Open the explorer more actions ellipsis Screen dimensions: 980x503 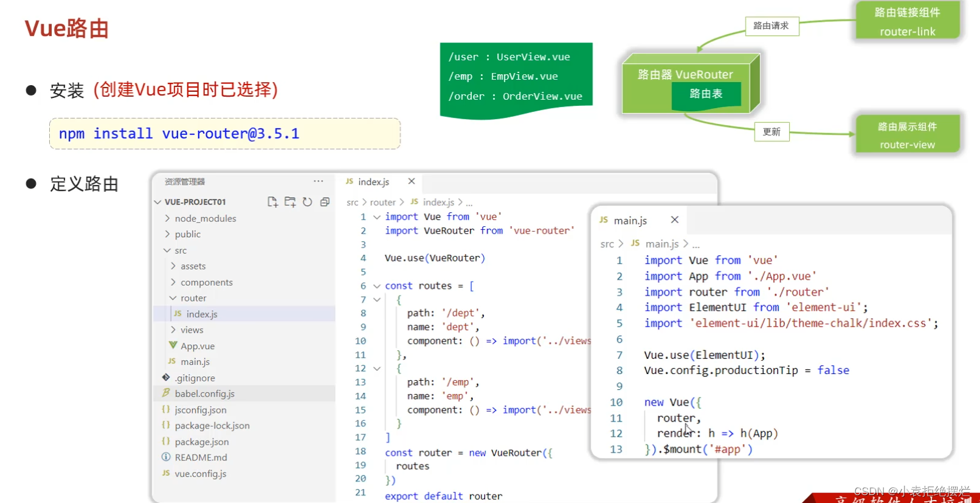click(318, 181)
